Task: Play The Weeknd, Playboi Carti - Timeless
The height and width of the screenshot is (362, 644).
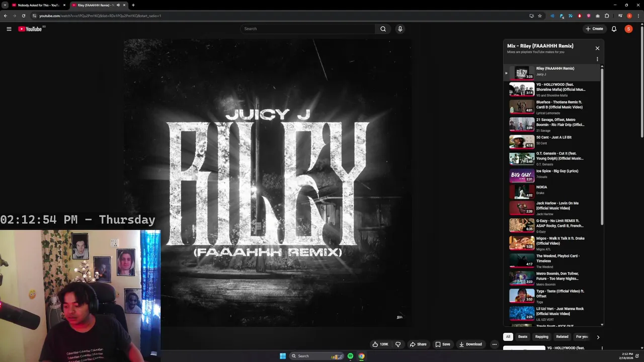Action: [x=552, y=261]
